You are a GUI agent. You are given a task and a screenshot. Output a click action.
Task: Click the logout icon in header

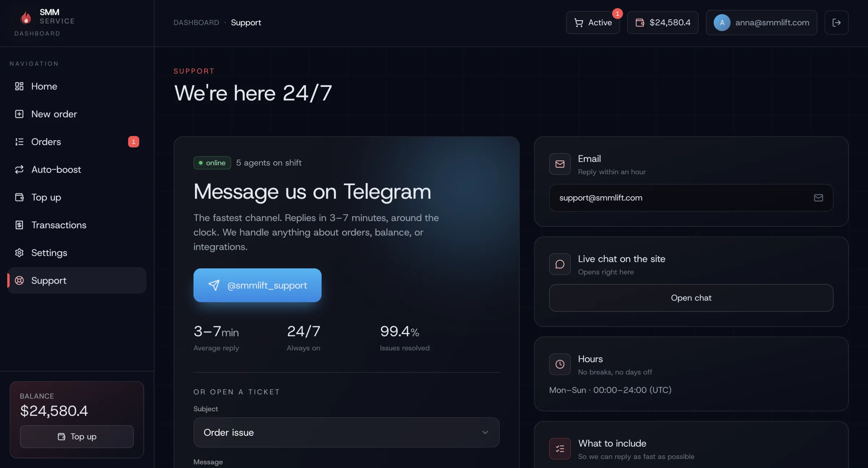click(836, 22)
